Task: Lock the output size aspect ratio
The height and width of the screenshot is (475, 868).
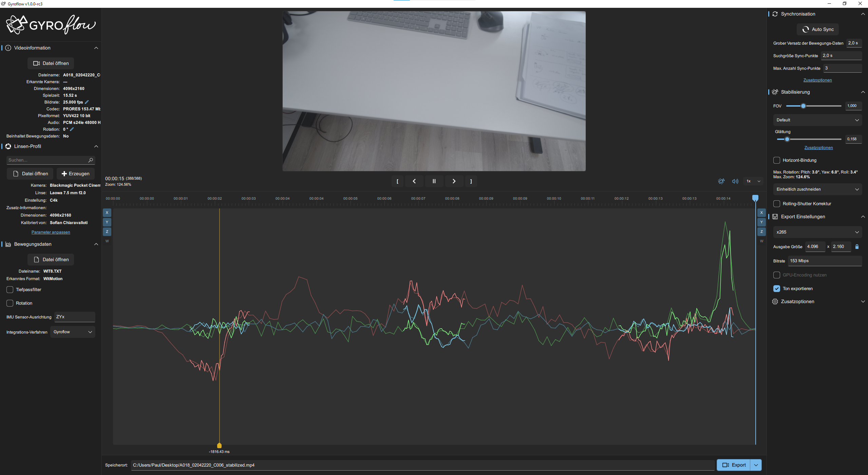Action: [x=857, y=246]
